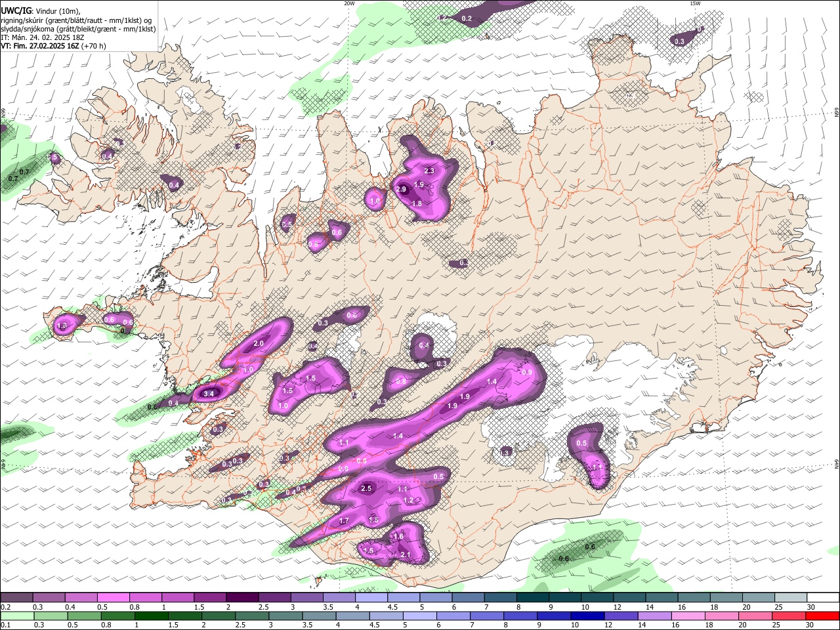The width and height of the screenshot is (840, 630).
Task: Click the 'UWC/IG' title in the header
Action: click(x=16, y=11)
